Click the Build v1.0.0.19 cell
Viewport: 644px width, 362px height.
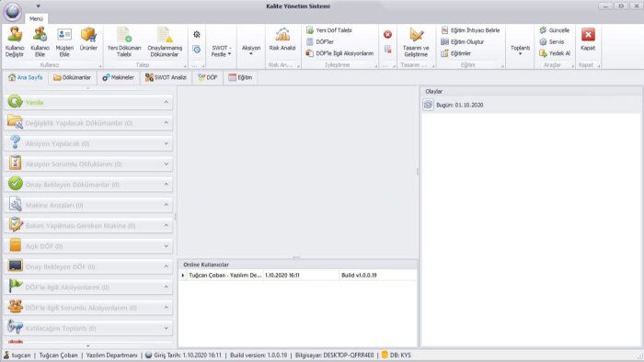tap(377, 275)
